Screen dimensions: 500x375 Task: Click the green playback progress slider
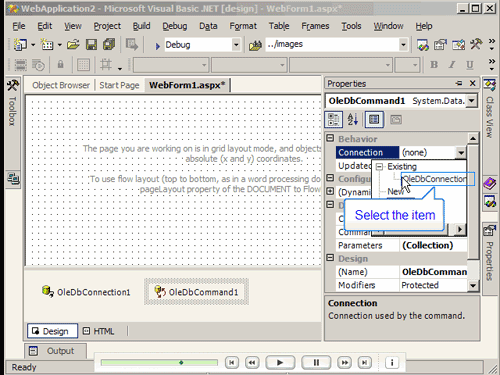coord(159,362)
